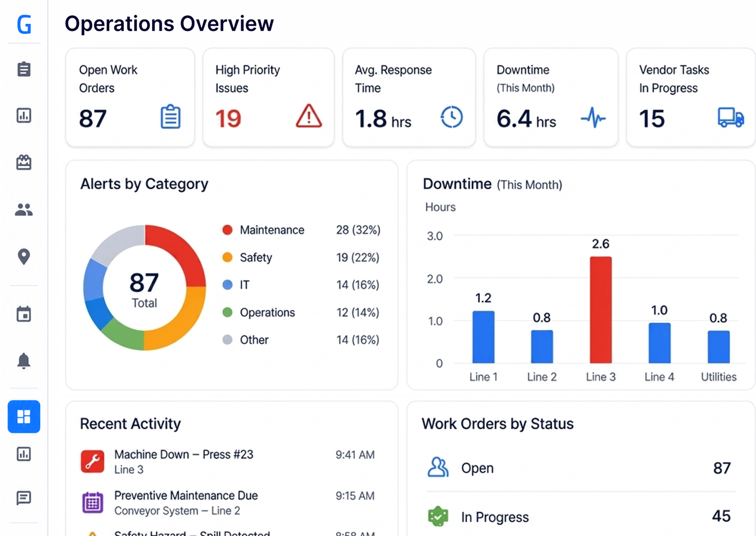Click the clock icon in Avg. Response Time

(x=452, y=117)
